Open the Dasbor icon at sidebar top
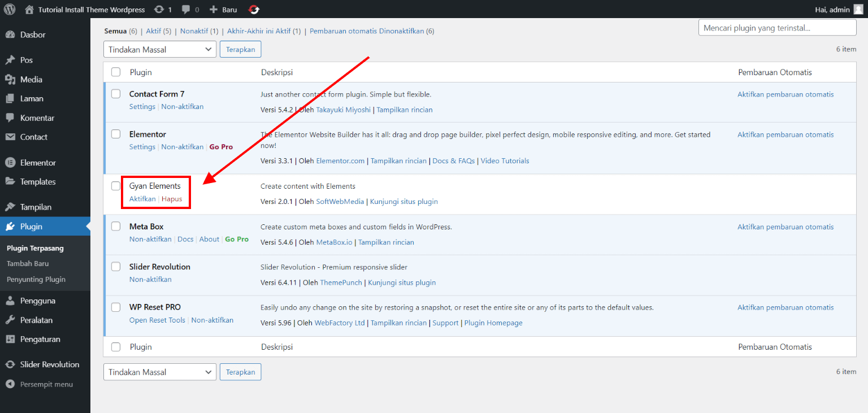Image resolution: width=868 pixels, height=413 pixels. 11,34
